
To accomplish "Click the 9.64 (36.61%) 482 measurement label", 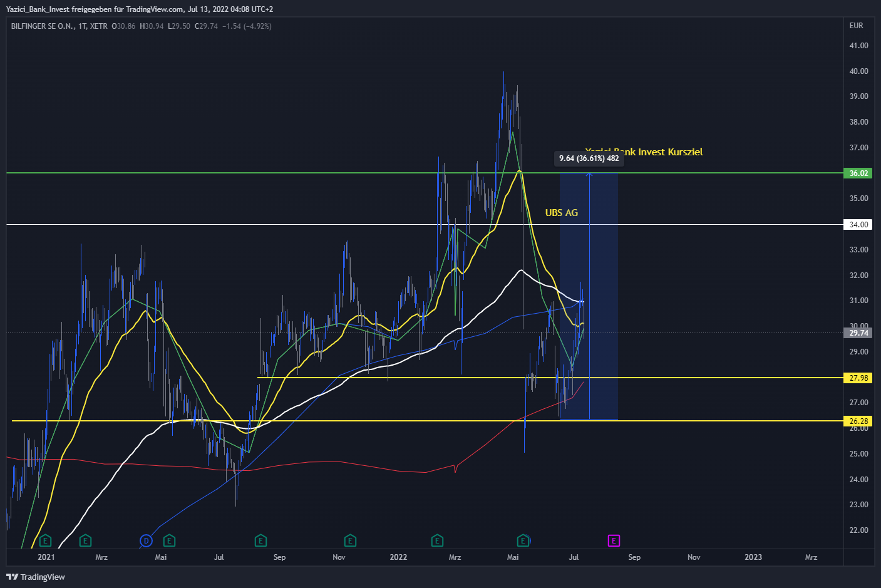I will [589, 158].
